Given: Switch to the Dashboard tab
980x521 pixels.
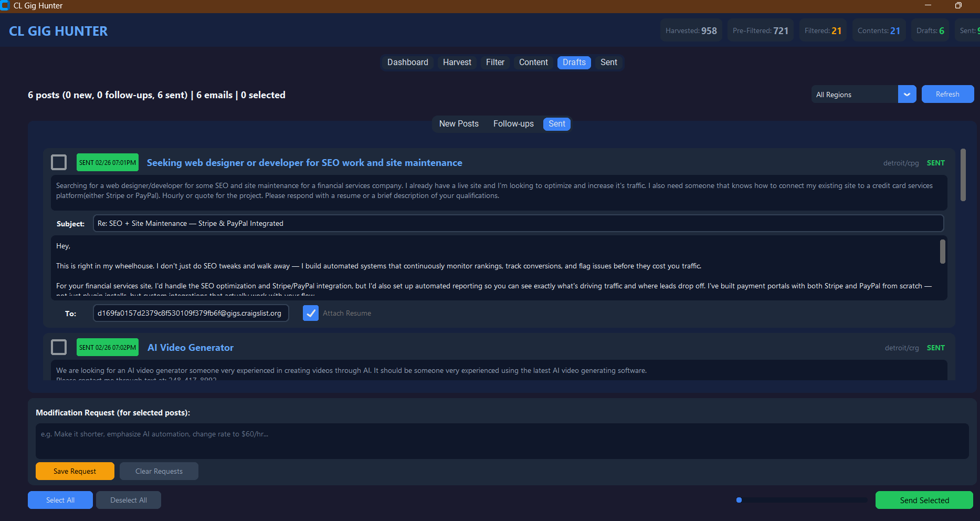Looking at the screenshot, I should click(407, 62).
